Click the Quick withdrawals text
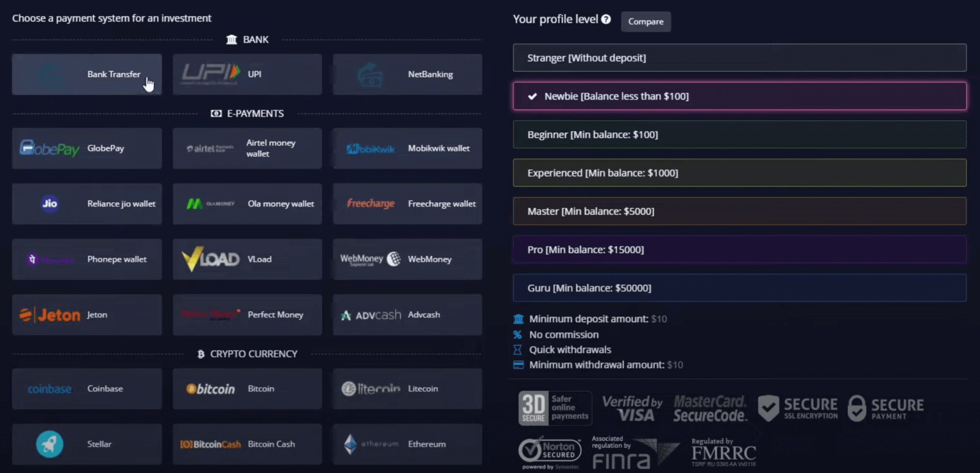The height and width of the screenshot is (473, 980). [570, 349]
